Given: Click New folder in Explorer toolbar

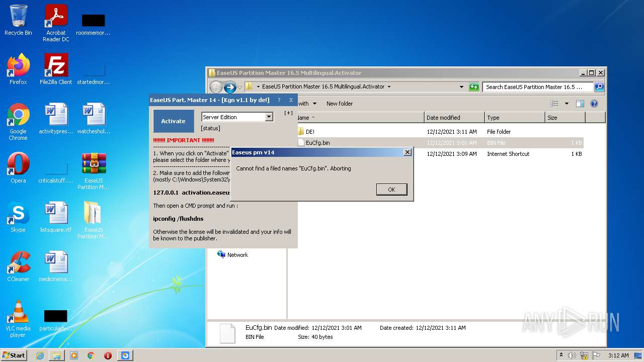Looking at the screenshot, I should [x=340, y=104].
